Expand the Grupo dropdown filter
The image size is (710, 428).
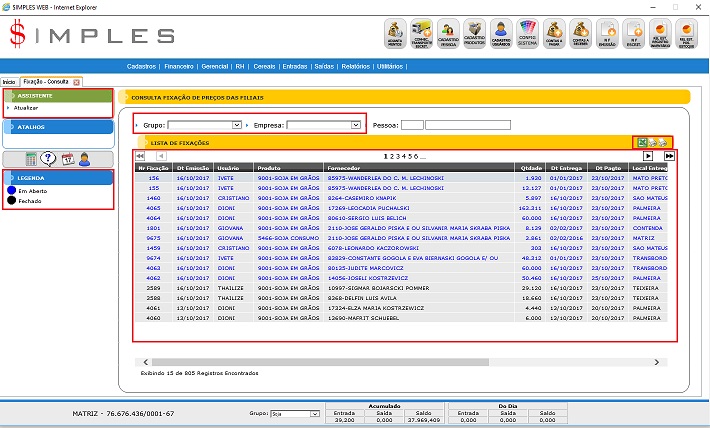(x=237, y=126)
